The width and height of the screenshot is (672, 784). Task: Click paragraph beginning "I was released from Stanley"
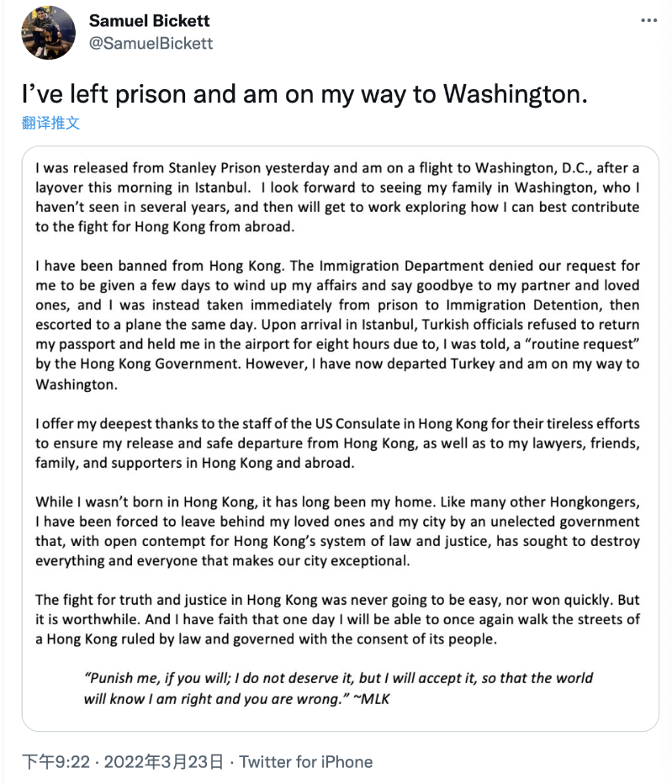[337, 197]
